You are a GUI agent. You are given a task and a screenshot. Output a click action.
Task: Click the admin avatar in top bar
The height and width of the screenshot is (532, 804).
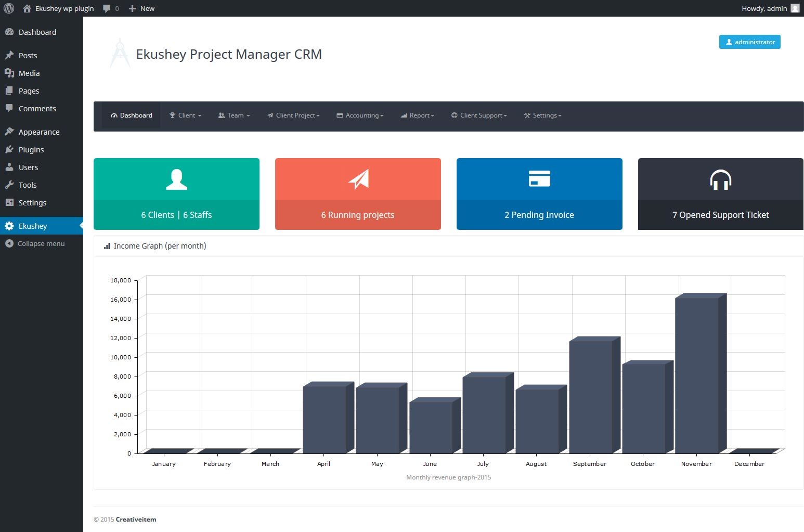click(795, 8)
